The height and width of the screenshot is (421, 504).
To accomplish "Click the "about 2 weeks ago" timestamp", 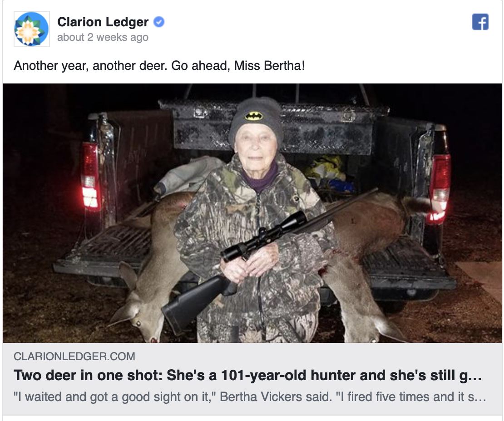I will tap(103, 37).
